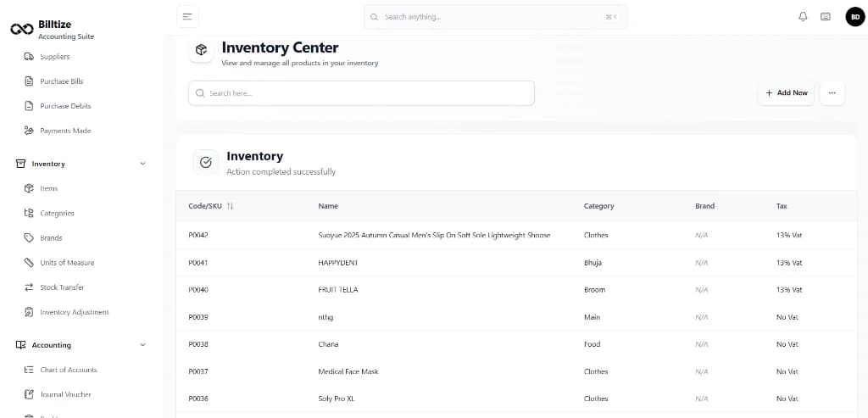This screenshot has height=418, width=868.
Task: Open Units of Measure
Action: pos(67,263)
